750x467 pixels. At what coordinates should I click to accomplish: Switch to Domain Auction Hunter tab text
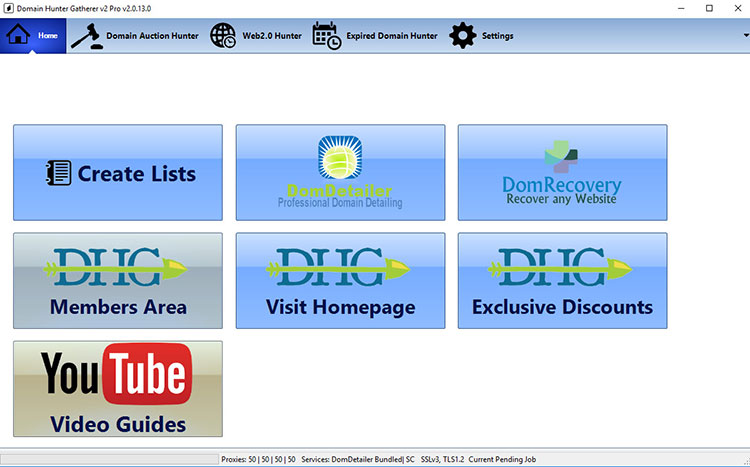click(x=152, y=36)
